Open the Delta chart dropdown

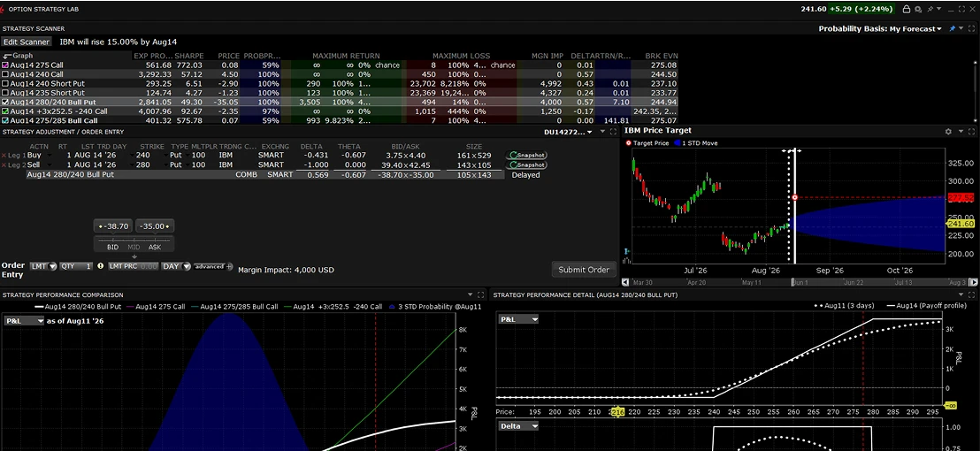point(519,426)
